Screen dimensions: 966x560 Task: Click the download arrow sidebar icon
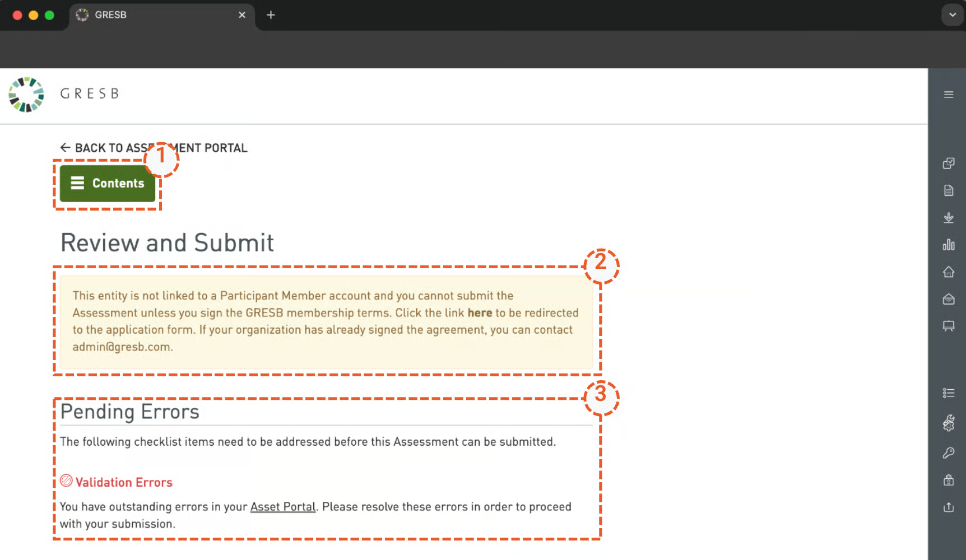pyautogui.click(x=948, y=217)
